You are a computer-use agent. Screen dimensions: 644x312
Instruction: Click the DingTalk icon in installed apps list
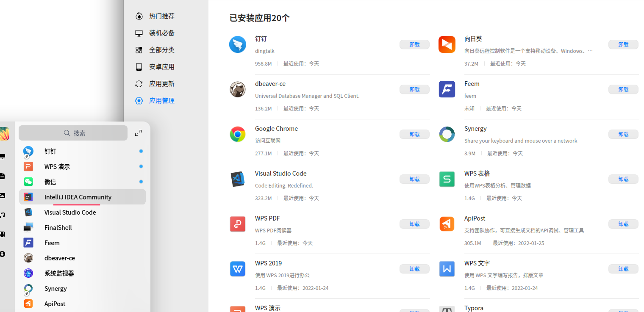click(238, 44)
